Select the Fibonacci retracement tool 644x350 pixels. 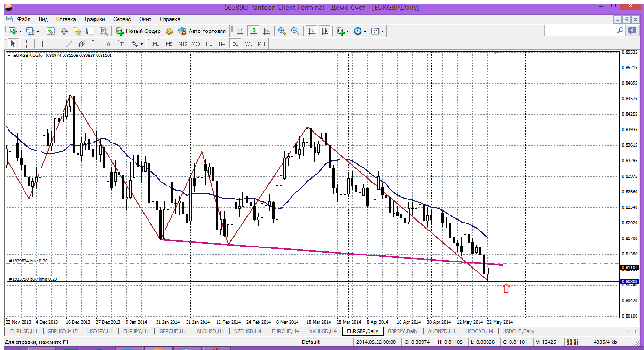click(95, 44)
